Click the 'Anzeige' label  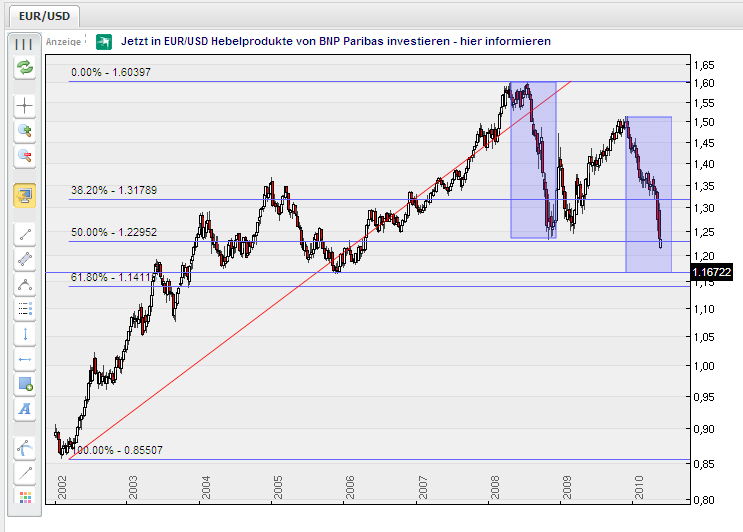(x=63, y=42)
